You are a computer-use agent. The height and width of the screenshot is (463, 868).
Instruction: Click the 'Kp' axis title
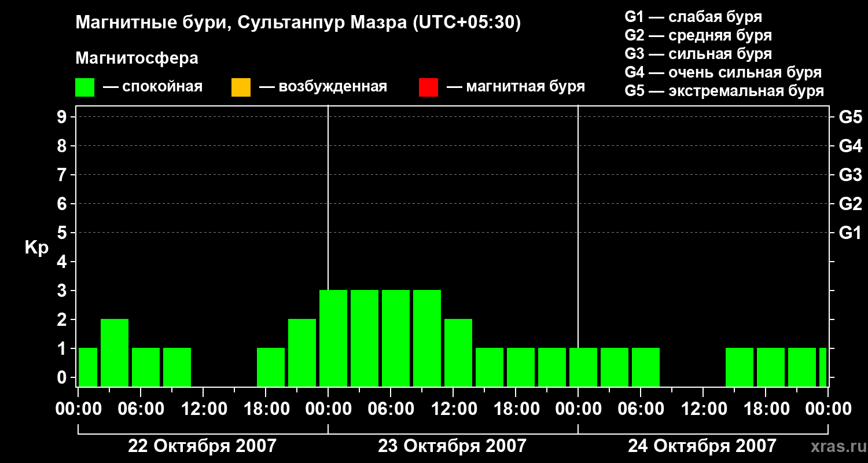click(x=36, y=247)
